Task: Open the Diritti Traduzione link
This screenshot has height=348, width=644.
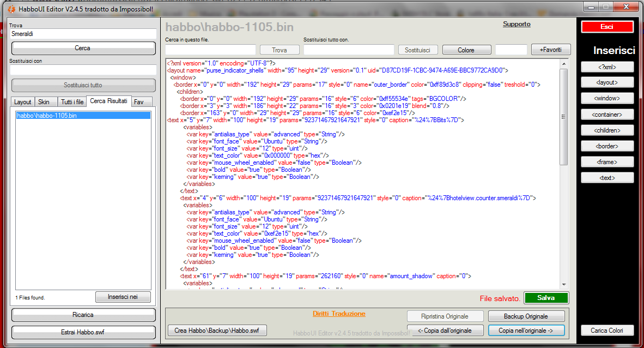Action: coord(339,314)
